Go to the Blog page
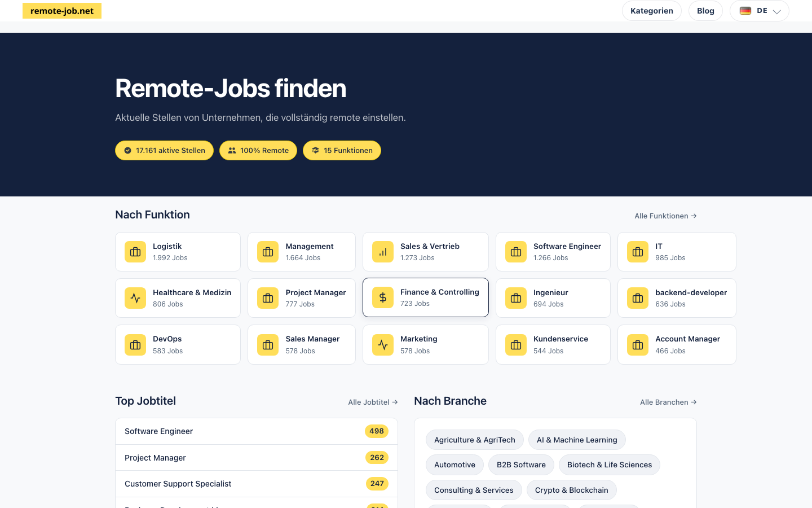This screenshot has height=508, width=812. point(705,11)
